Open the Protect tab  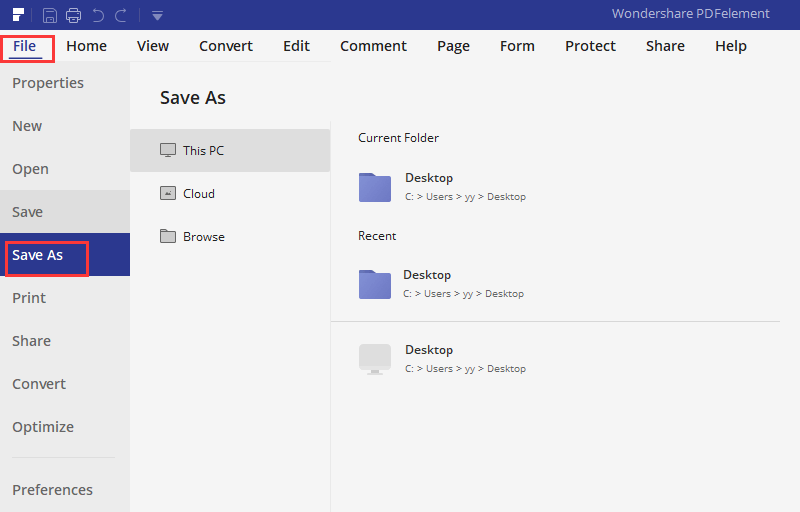[x=590, y=46]
